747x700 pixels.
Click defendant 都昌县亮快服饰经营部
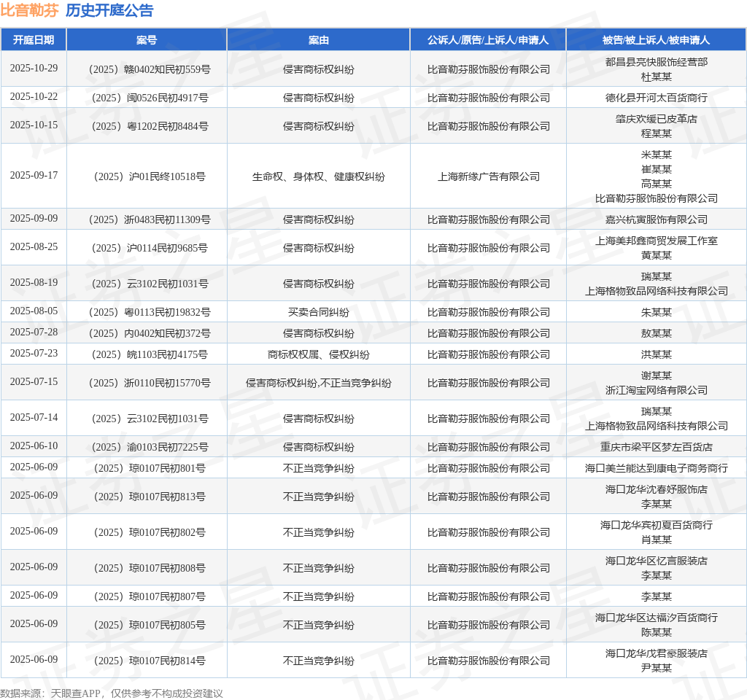[656, 62]
